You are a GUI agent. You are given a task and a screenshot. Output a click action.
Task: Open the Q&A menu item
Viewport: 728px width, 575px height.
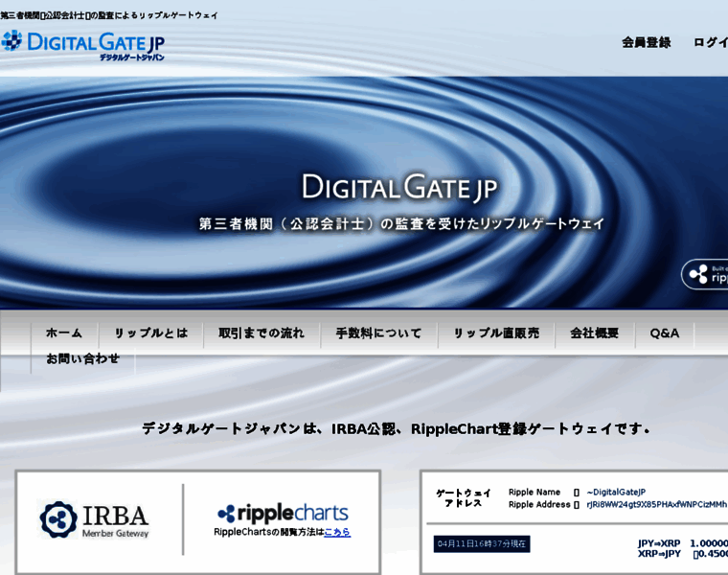tap(665, 333)
